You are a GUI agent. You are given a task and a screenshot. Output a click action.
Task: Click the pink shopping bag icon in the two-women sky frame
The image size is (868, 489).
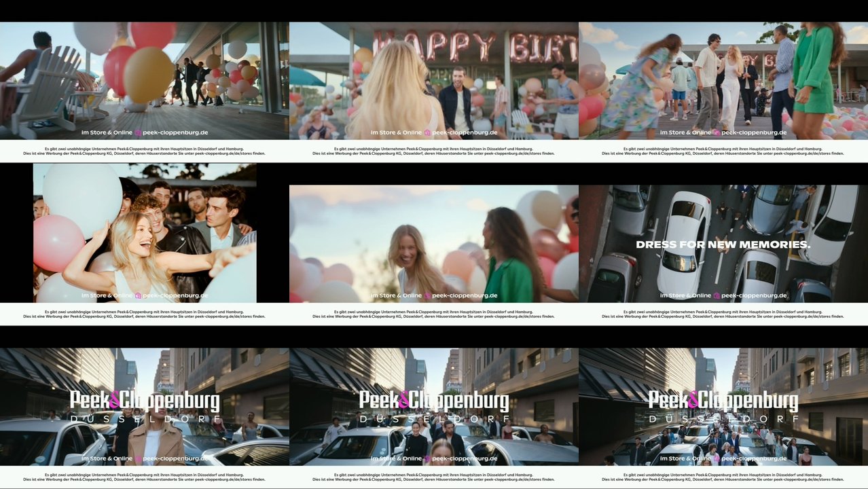[x=427, y=295]
